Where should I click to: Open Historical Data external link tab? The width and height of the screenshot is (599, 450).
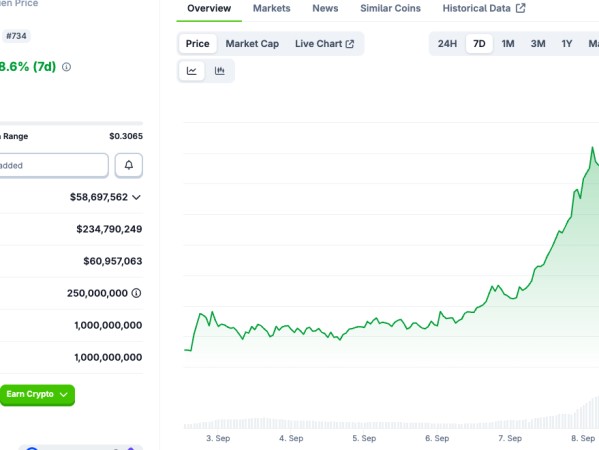(484, 8)
